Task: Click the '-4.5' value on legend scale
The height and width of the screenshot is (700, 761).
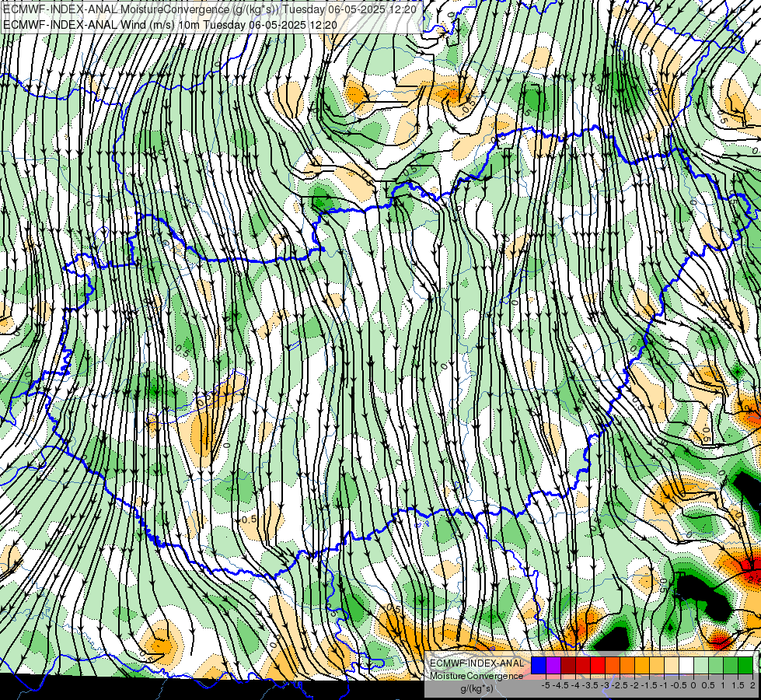Action: point(560,685)
